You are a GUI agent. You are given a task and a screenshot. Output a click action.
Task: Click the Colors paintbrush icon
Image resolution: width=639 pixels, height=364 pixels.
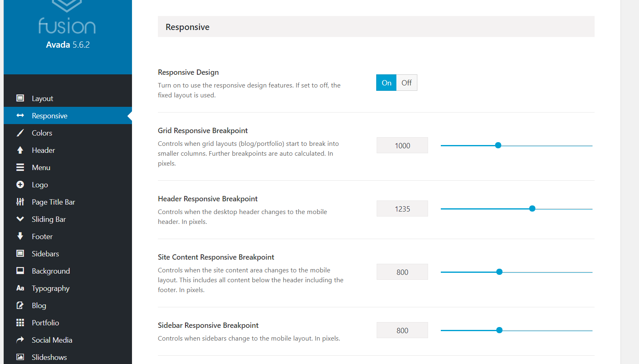click(x=20, y=133)
